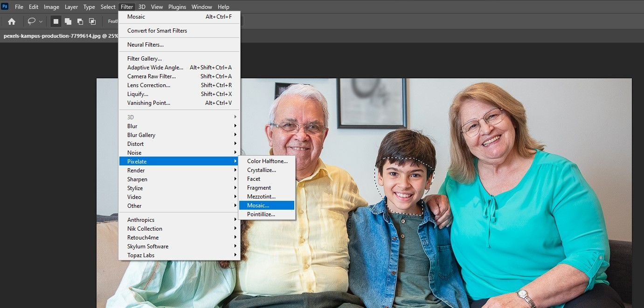
Task: Expand the Retouch4me submenu
Action: point(180,238)
